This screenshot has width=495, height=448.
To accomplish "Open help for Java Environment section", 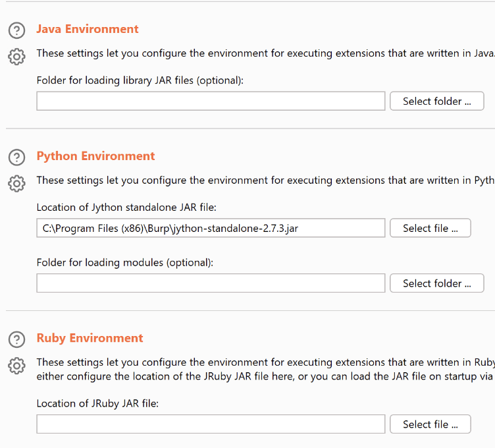I will coord(16,30).
